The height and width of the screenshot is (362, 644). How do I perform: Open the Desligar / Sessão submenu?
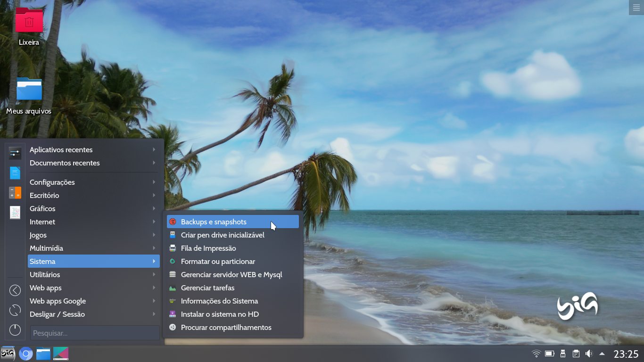click(x=94, y=314)
